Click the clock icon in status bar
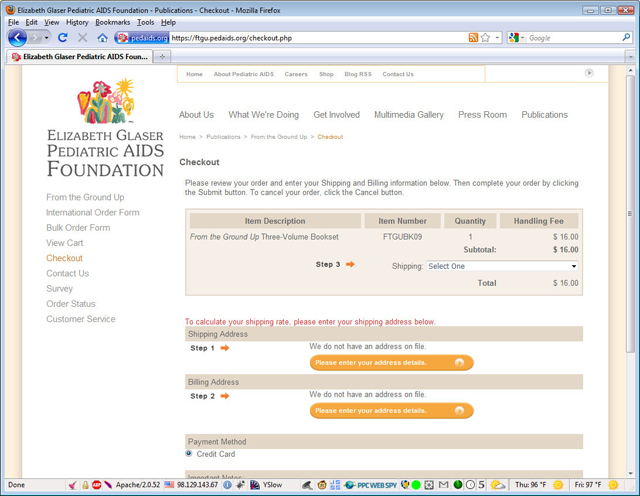The image size is (640, 496). pyautogui.click(x=470, y=485)
